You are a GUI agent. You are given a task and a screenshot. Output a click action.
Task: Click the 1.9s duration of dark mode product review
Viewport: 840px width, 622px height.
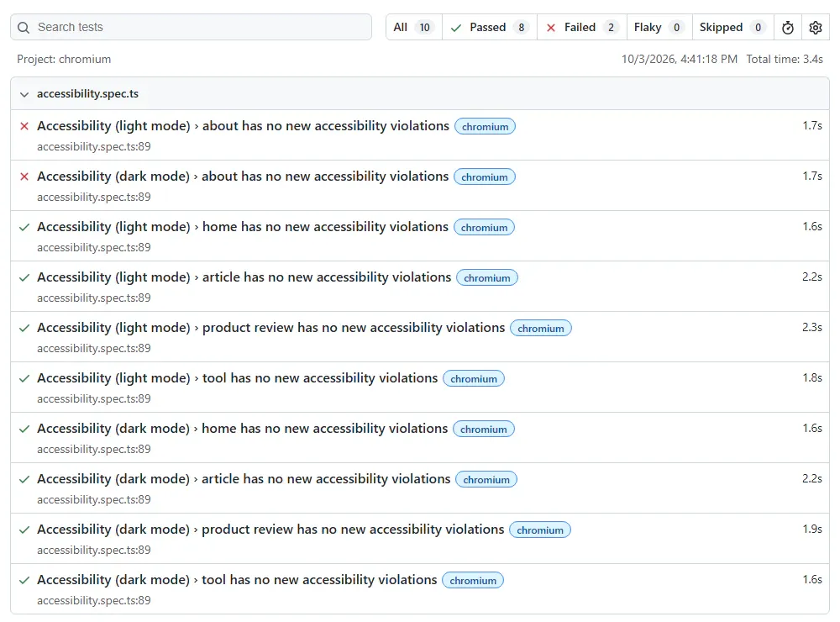click(x=812, y=529)
